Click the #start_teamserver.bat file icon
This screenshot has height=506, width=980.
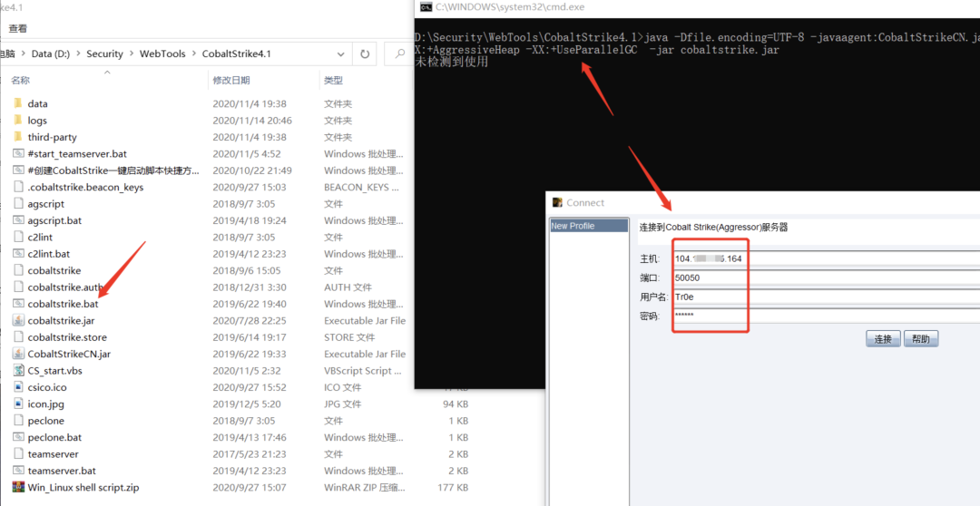pyautogui.click(x=18, y=153)
